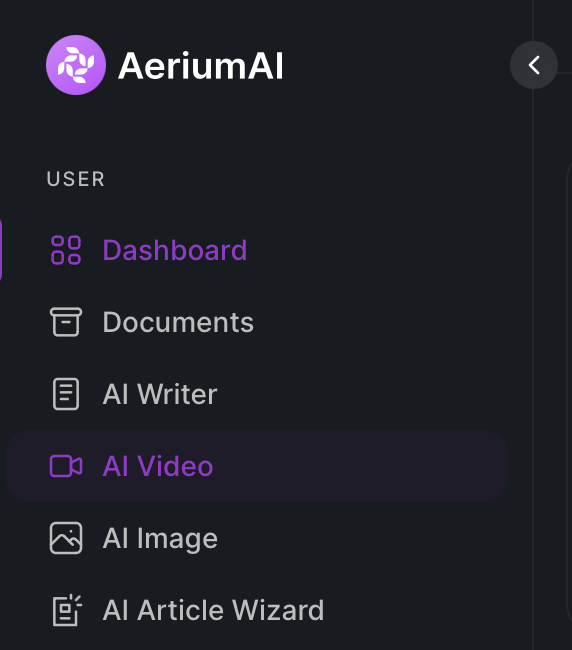Click the Dashboard grid icon
Viewport: 572px width, 650px height.
coord(65,250)
